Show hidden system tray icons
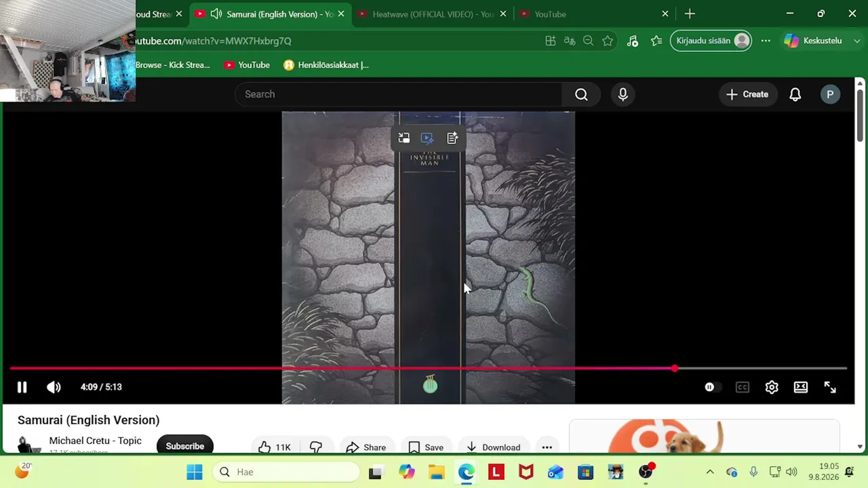 [710, 472]
